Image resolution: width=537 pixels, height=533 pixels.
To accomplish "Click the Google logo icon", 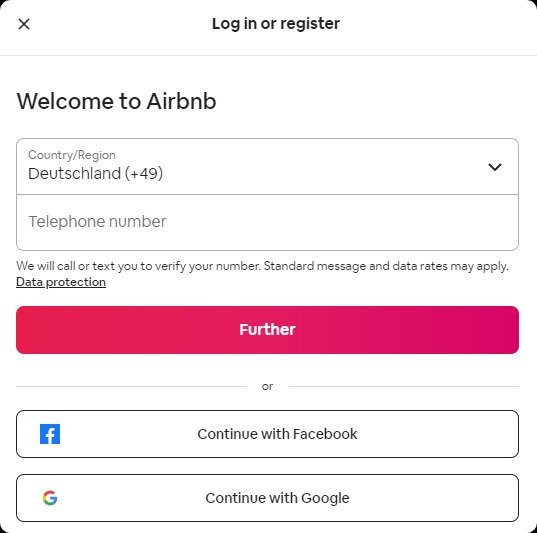I will [50, 498].
